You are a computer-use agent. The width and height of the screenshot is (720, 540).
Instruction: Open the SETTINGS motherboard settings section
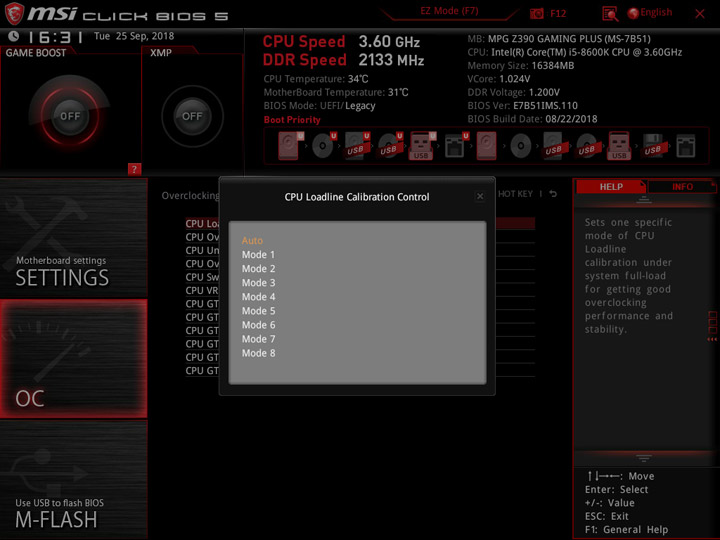pyautogui.click(x=73, y=238)
